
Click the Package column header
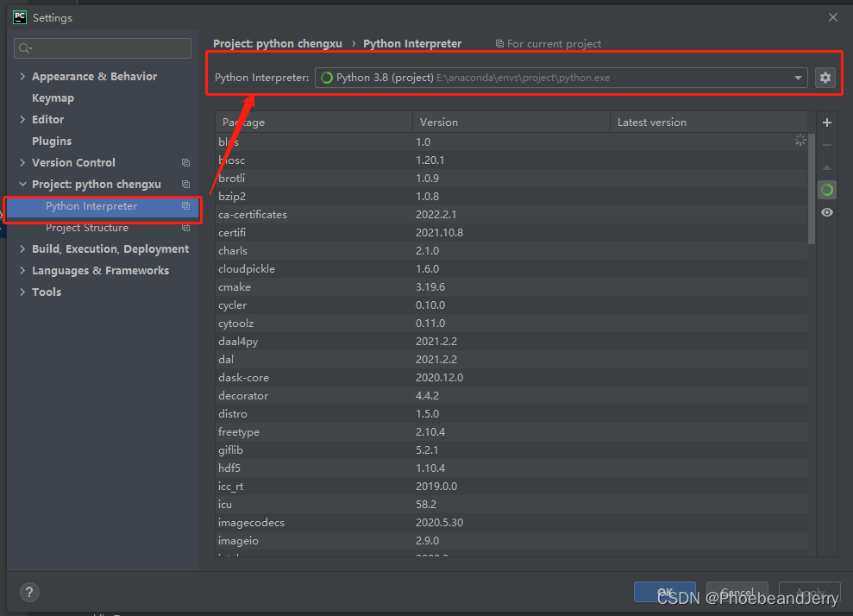click(314, 123)
